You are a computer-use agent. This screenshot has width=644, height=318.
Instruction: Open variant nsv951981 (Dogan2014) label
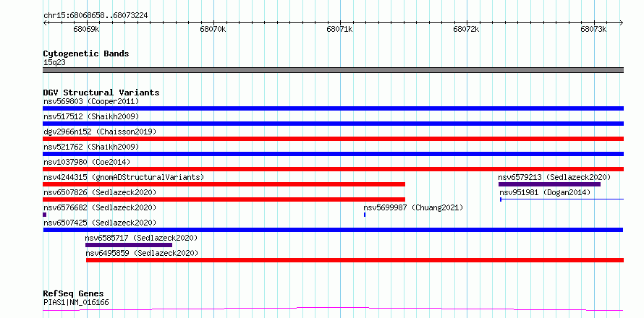(x=545, y=192)
